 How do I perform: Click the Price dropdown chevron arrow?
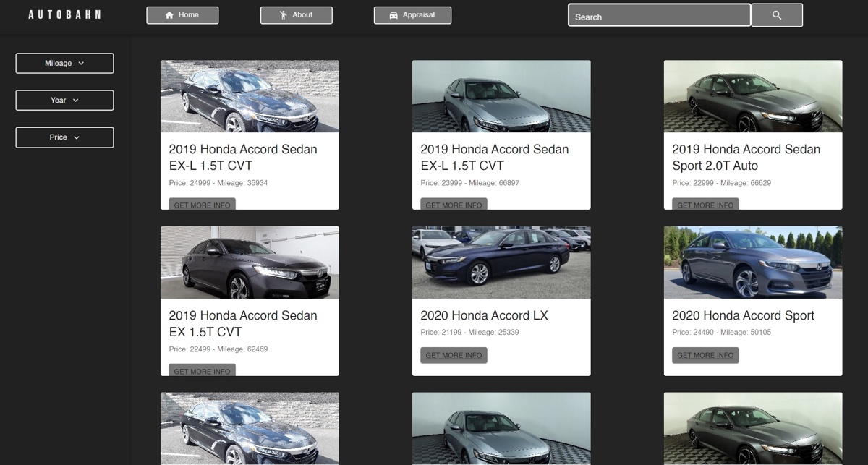[76, 137]
